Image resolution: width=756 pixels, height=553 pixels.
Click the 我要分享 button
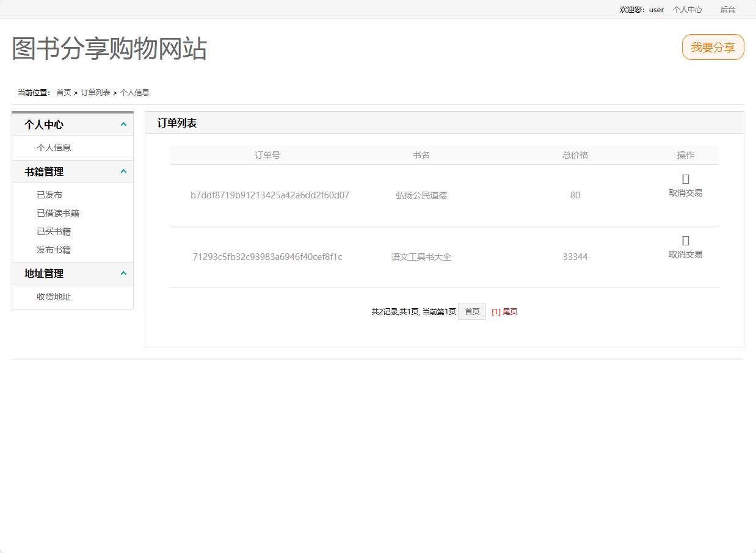click(712, 47)
